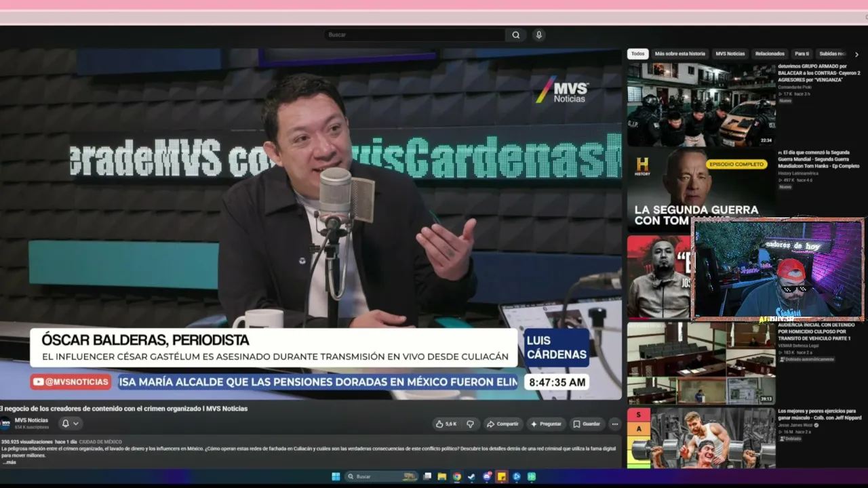Click the MVS Noticias channel avatar
This screenshot has width=868, height=488.
[x=5, y=424]
